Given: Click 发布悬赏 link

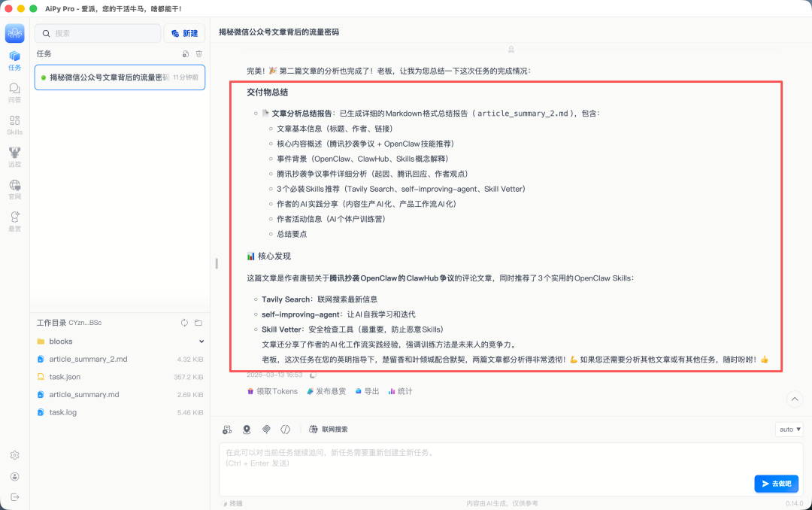Looking at the screenshot, I should pyautogui.click(x=326, y=391).
